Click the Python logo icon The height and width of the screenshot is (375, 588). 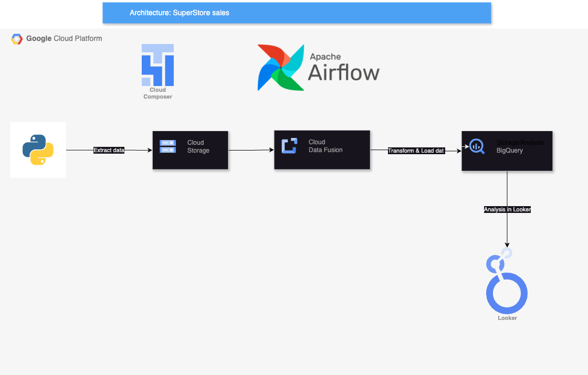[x=38, y=149]
